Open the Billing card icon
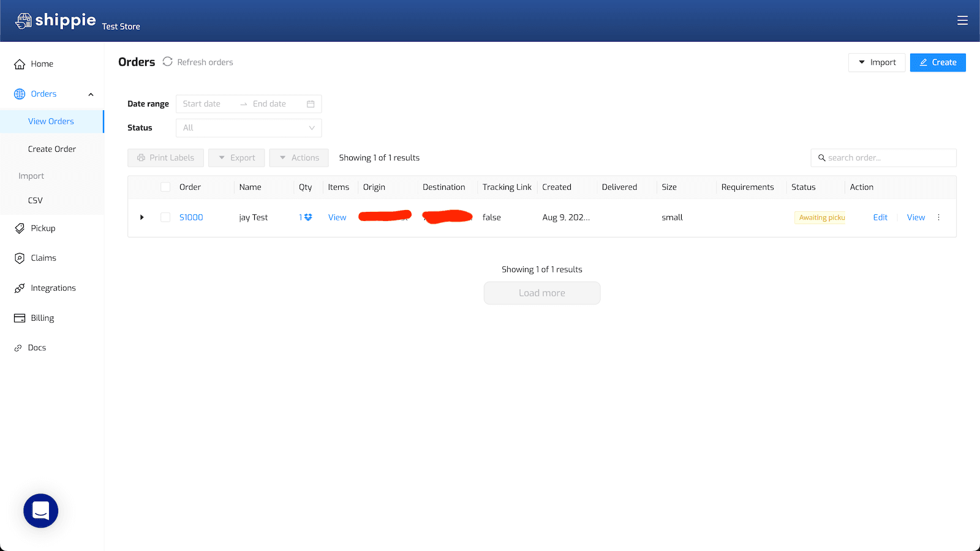The image size is (980, 551). pos(19,317)
